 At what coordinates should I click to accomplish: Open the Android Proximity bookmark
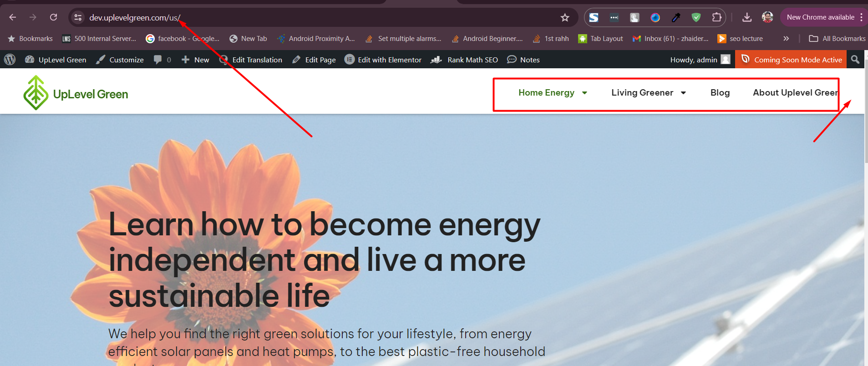(x=316, y=39)
